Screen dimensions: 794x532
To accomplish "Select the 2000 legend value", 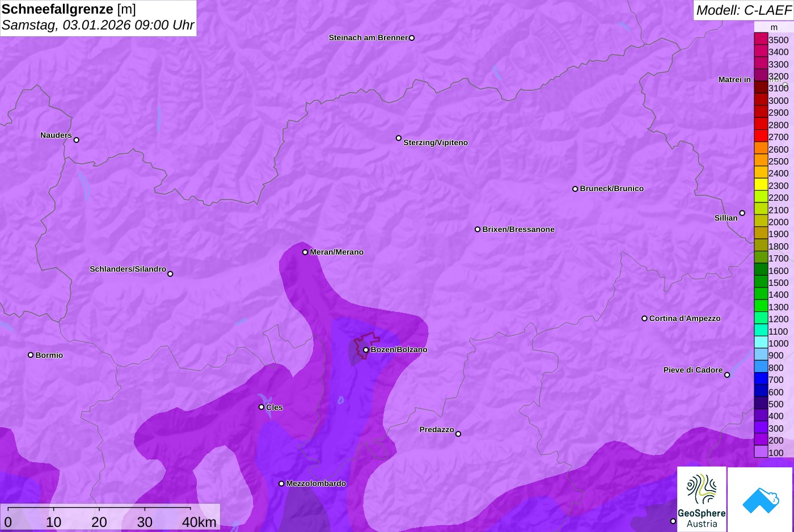I will click(779, 222).
